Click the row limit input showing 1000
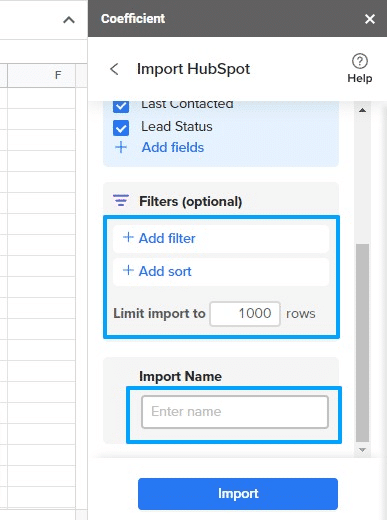 245,314
